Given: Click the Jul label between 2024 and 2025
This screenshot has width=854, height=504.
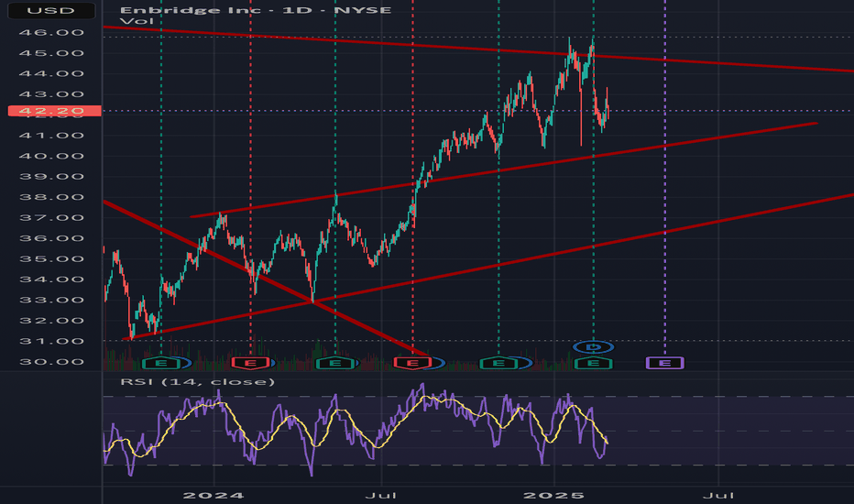Looking at the screenshot, I should tap(380, 495).
